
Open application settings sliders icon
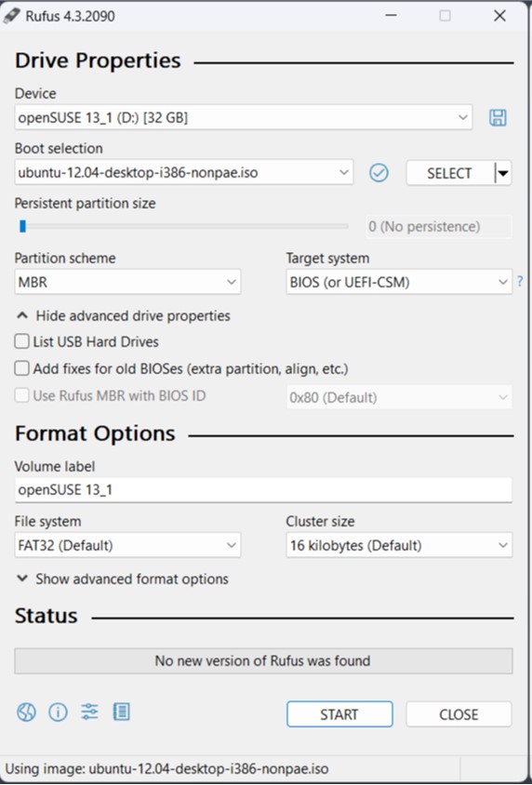tap(89, 712)
